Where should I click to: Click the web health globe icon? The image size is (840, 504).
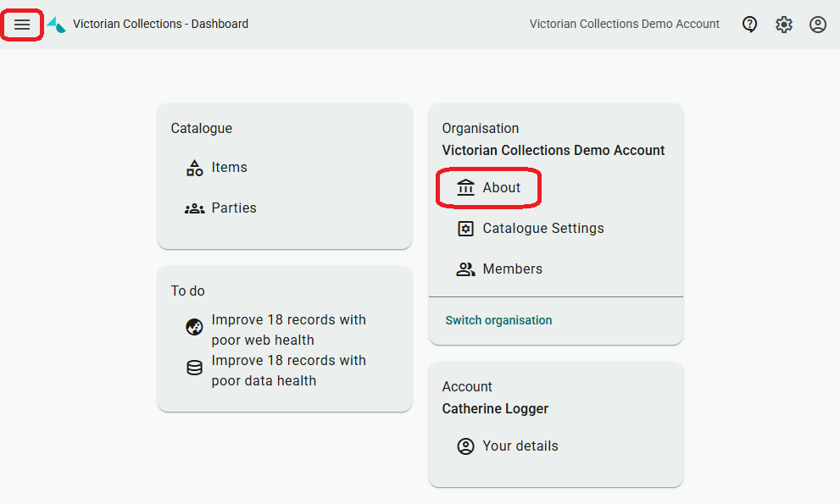click(x=194, y=327)
